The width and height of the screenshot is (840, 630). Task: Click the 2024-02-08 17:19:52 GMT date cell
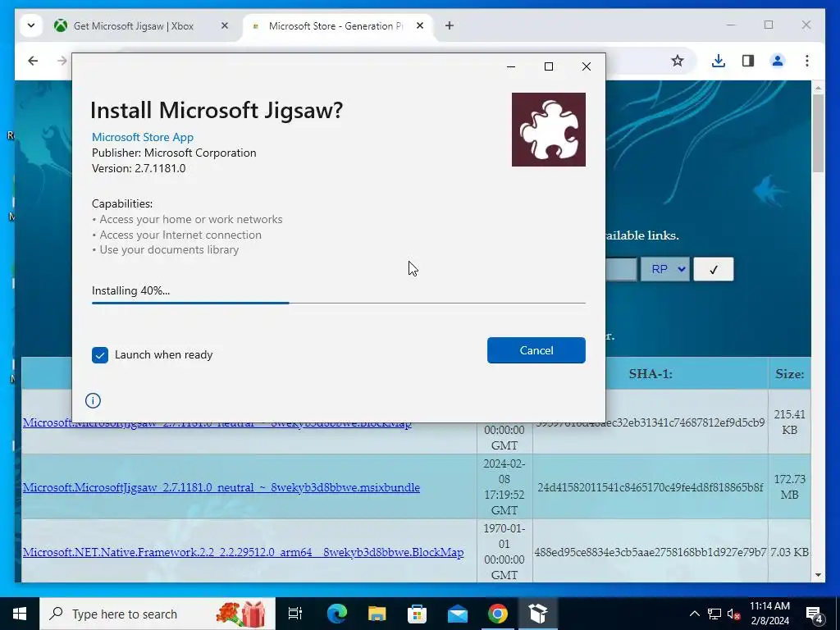tap(504, 486)
